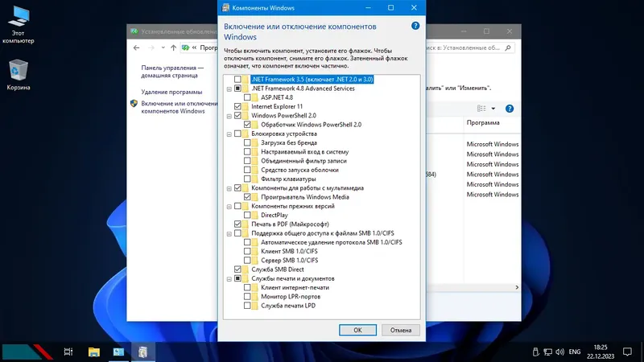
Task: Open the Start button on the taskbar
Action: 28,352
